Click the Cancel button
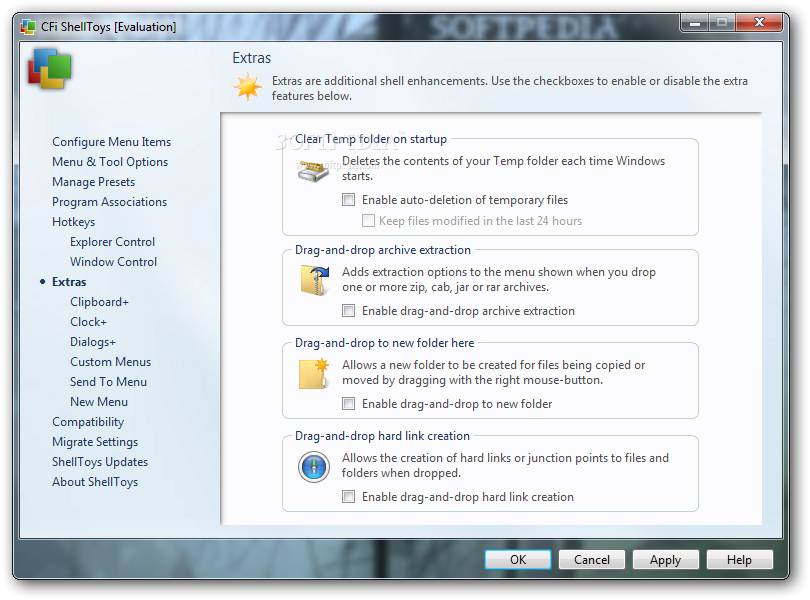The image size is (810, 600). point(591,560)
